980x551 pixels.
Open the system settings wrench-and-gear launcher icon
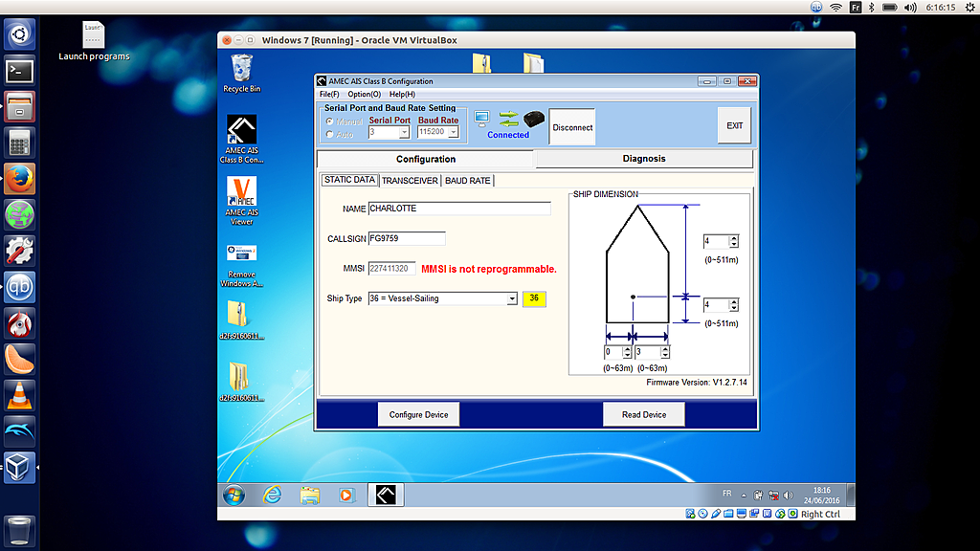point(19,252)
